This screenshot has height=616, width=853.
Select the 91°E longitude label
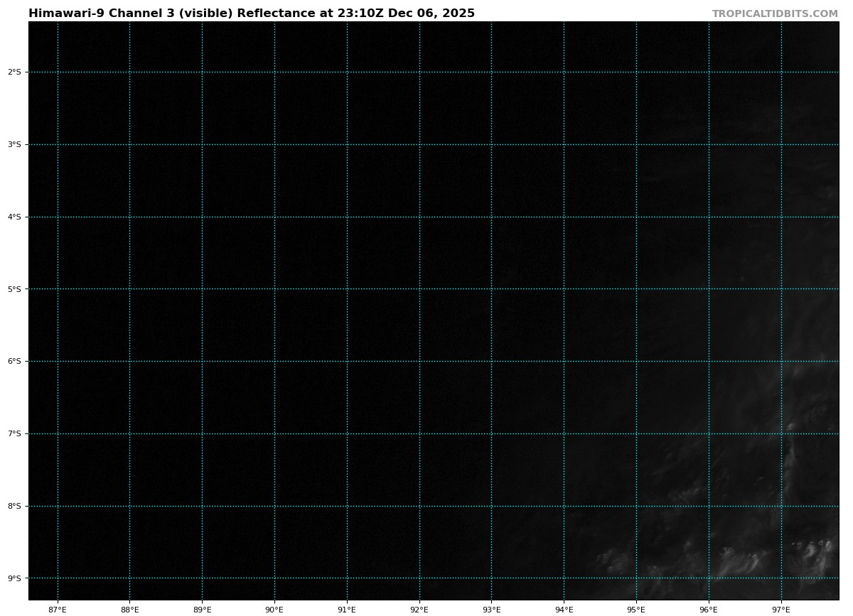tap(347, 609)
